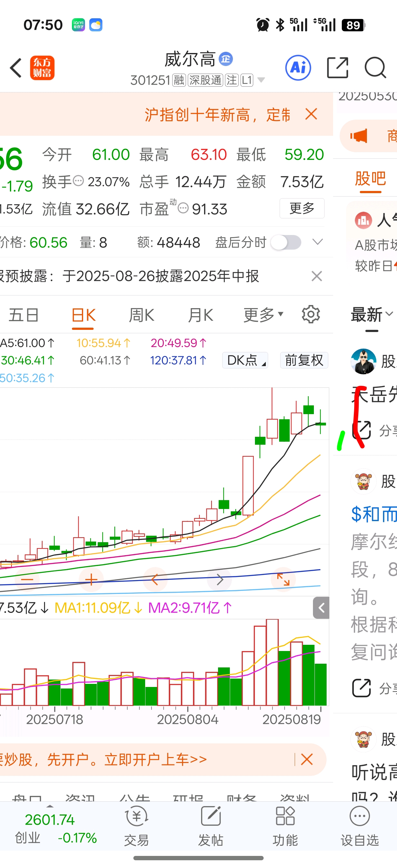Tap the 融 margin tag
The height and width of the screenshot is (868, 397).
coord(179,80)
